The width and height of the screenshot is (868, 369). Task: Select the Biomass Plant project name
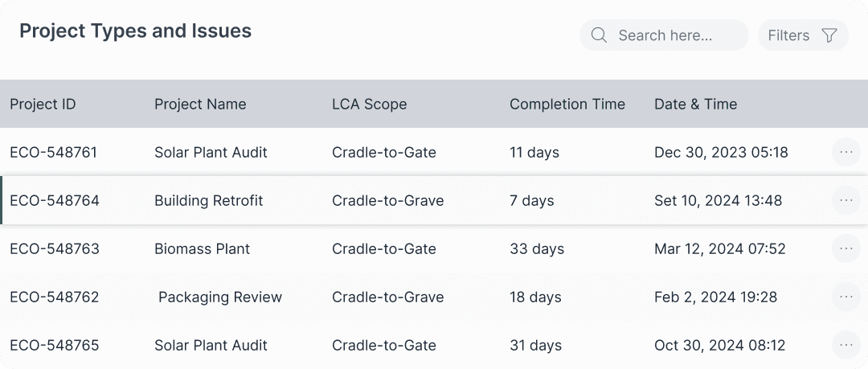coord(202,248)
